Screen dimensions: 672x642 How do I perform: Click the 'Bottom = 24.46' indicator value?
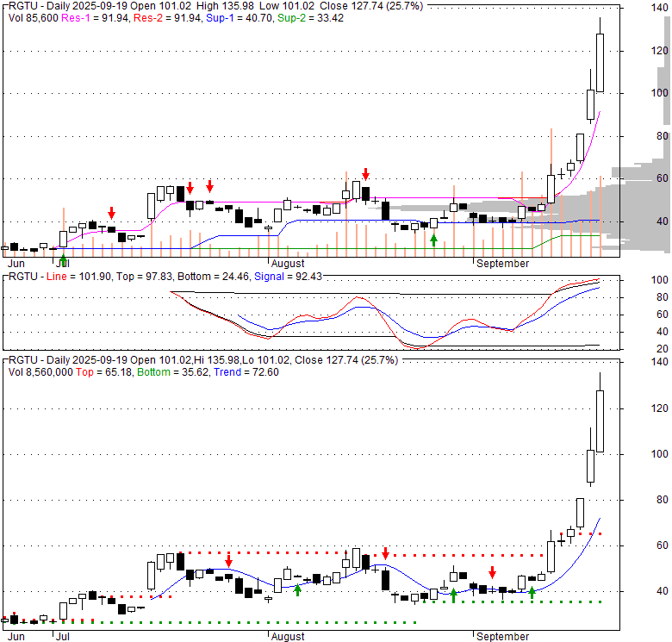pyautogui.click(x=213, y=277)
